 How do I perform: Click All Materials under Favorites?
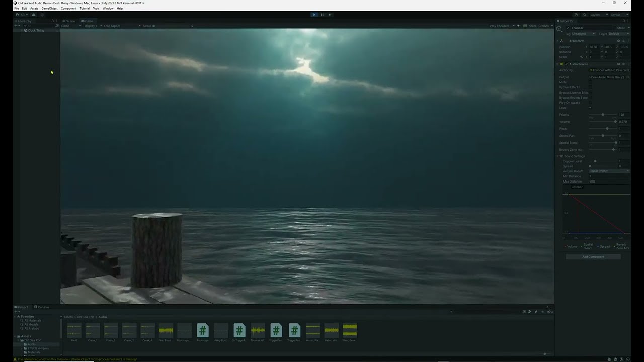[x=33, y=321]
